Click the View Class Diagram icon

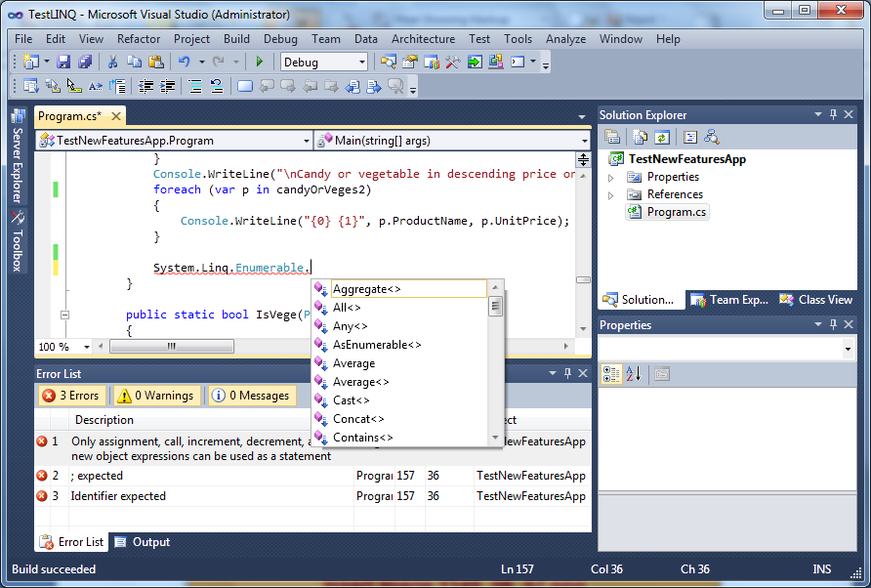[x=712, y=138]
